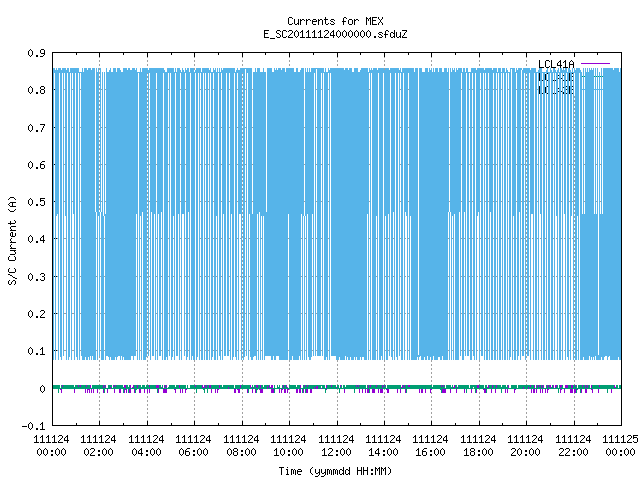Click the 111124 08:00 time tick label
This screenshot has height=480, width=640.
click(241, 446)
